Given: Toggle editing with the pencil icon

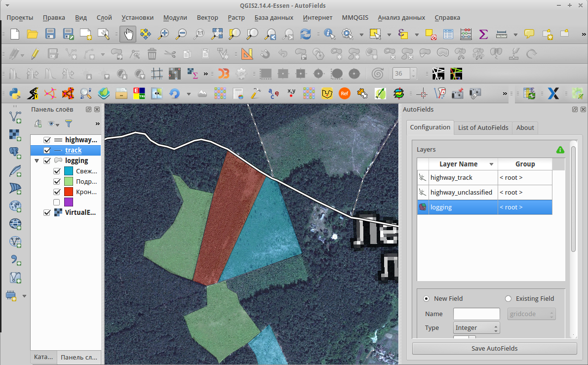Looking at the screenshot, I should 35,53.
